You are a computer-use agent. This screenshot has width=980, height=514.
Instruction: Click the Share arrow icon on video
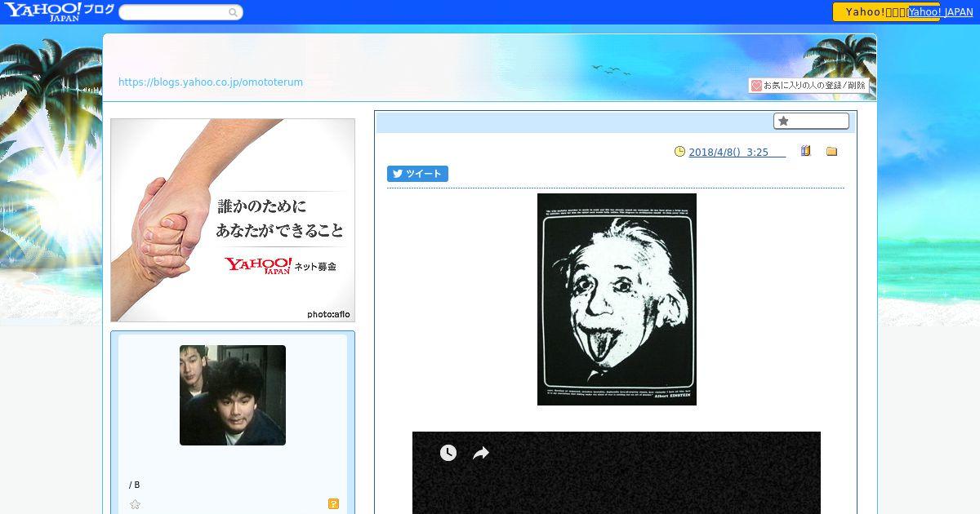pyautogui.click(x=481, y=453)
